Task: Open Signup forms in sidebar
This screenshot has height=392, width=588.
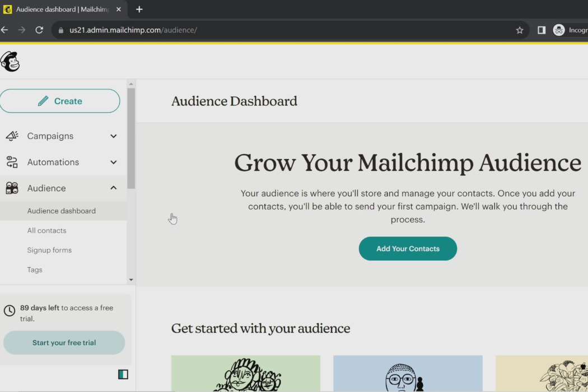Action: pyautogui.click(x=49, y=250)
